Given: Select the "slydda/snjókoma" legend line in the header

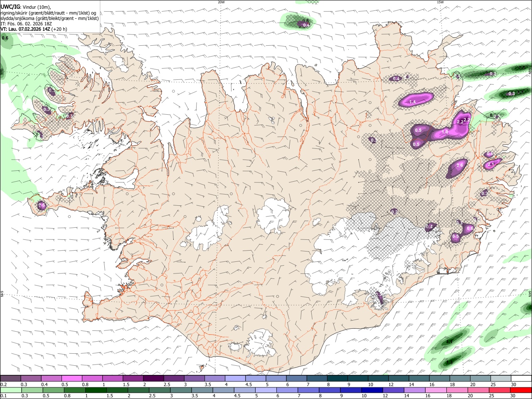Looking at the screenshot, I should (x=50, y=18).
